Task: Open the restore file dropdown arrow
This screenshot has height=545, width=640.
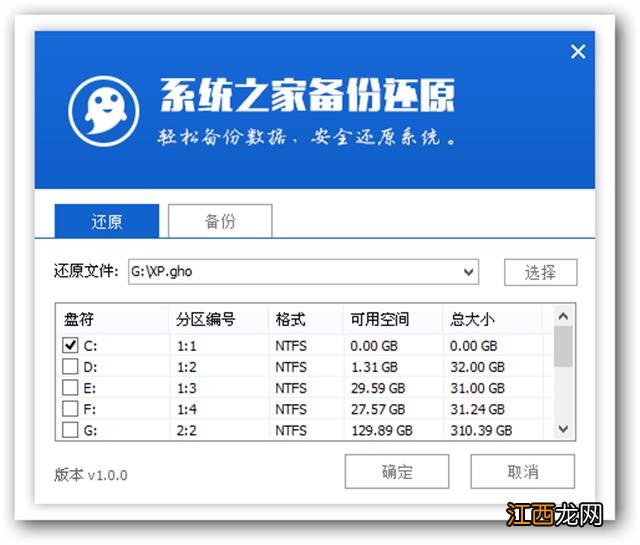Action: point(469,272)
